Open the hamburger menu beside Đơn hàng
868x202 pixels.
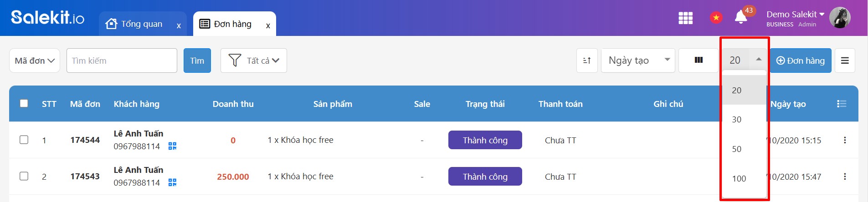pyautogui.click(x=845, y=61)
